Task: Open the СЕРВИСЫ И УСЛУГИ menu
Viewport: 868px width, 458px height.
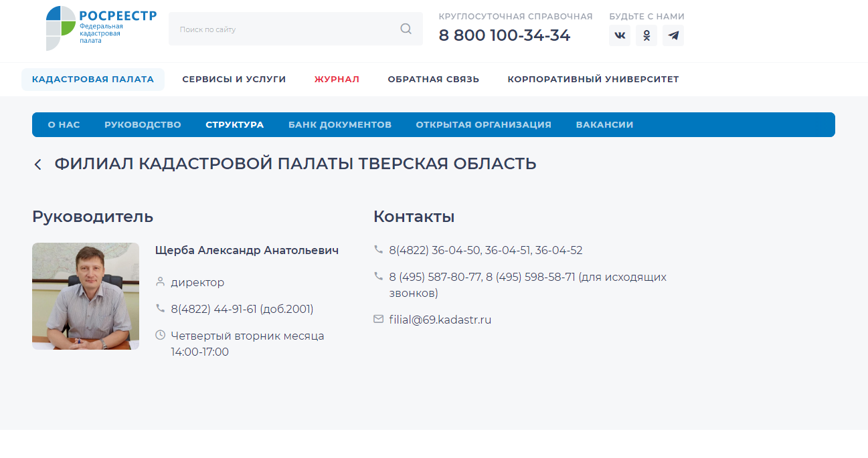Action: click(234, 79)
